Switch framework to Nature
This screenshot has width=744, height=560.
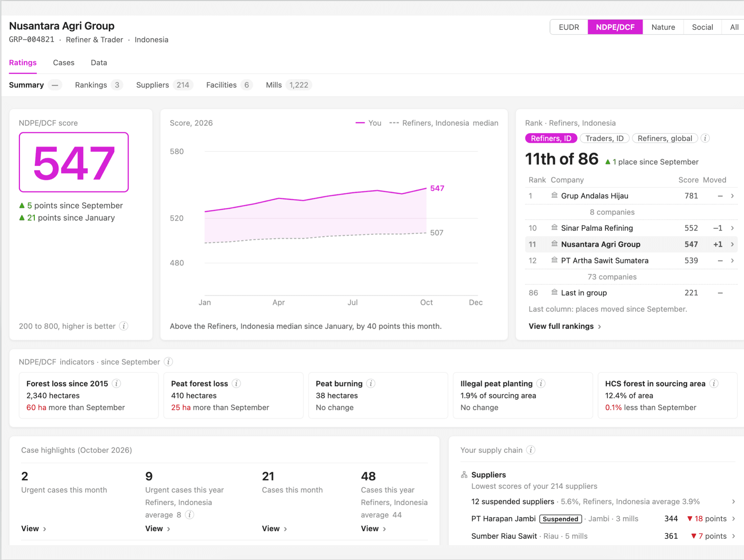tap(663, 27)
